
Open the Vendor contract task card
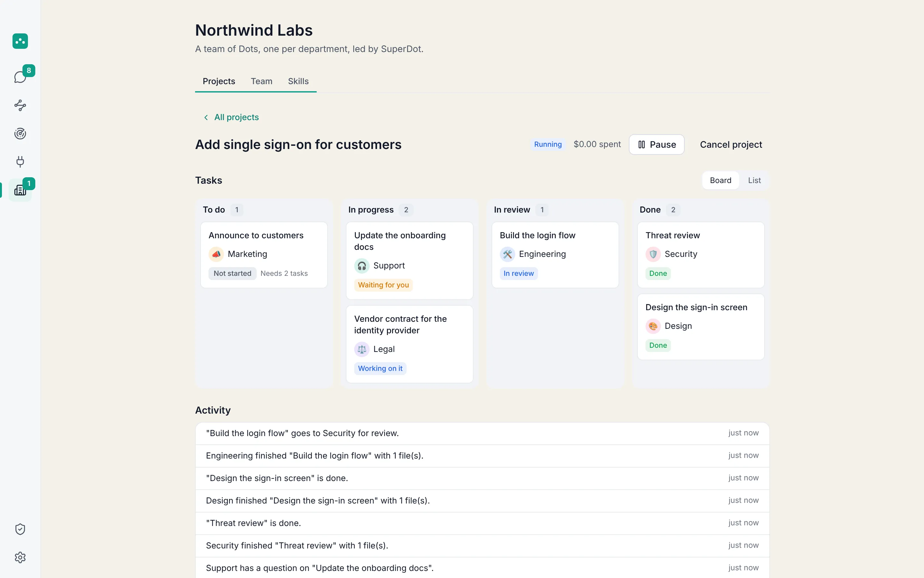[409, 344]
